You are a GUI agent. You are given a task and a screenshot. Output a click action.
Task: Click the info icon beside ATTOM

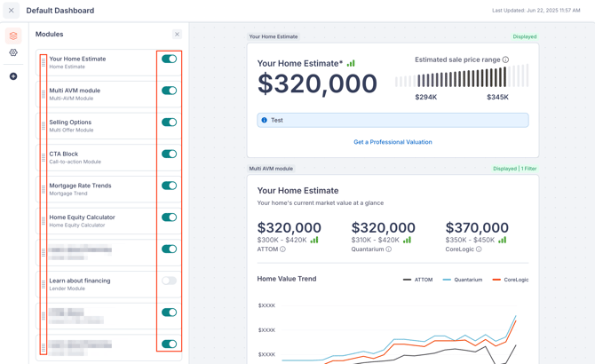[x=283, y=249]
